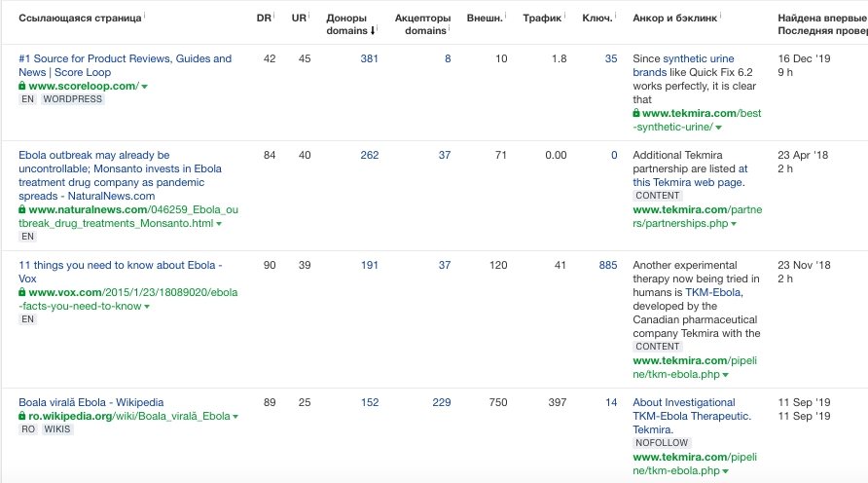Open the 'TKM-Ebola,' anchor link in Vox row

[x=714, y=292]
